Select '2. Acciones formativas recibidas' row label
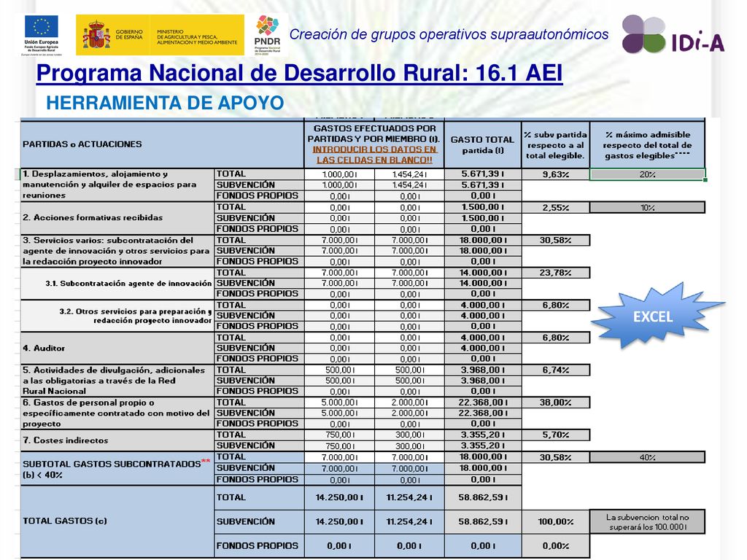 tap(117, 217)
